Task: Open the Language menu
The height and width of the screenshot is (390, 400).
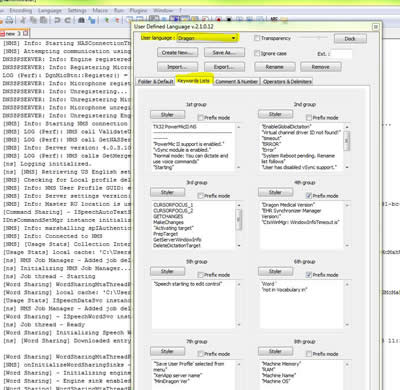Action: (50, 11)
